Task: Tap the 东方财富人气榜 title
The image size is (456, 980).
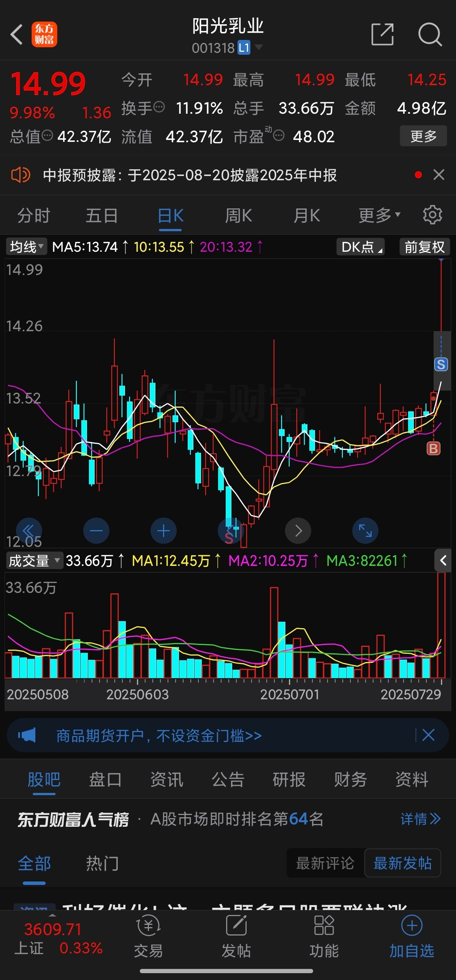Action: 73,819
